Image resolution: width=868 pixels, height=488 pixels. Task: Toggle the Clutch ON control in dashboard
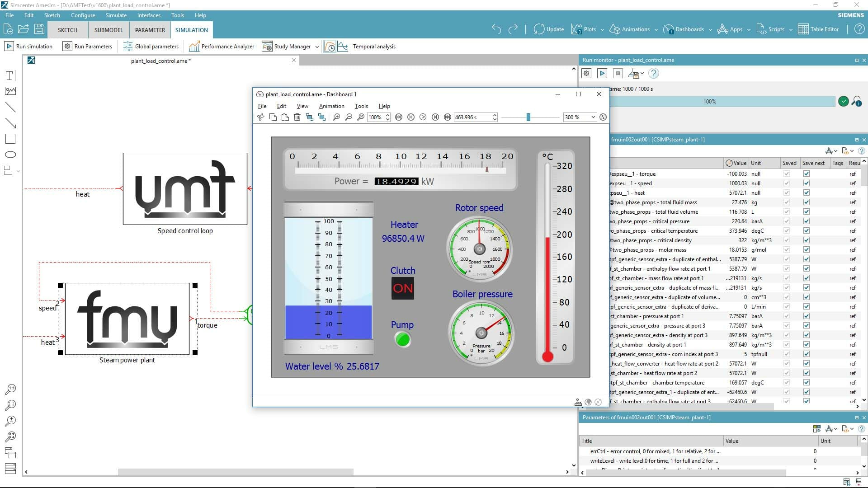[x=402, y=288]
